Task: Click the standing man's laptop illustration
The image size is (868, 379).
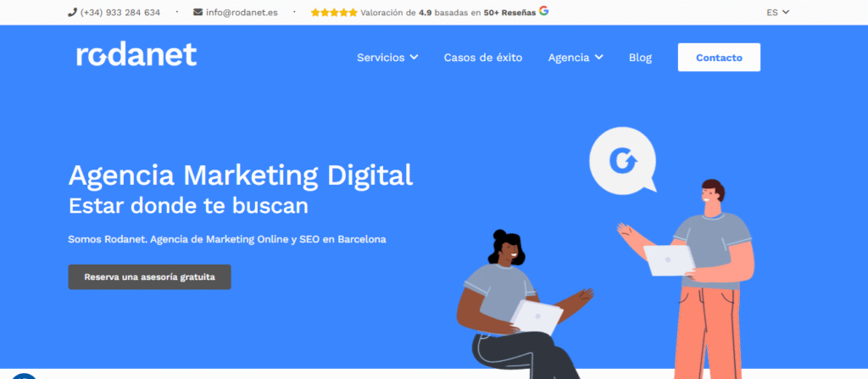Action: point(669,260)
